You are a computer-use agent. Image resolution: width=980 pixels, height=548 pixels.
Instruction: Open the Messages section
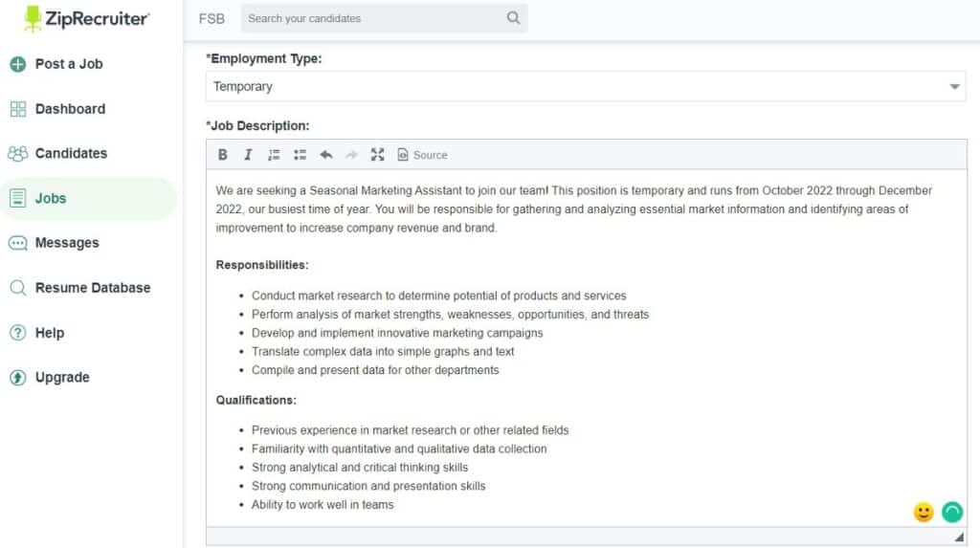pos(67,243)
